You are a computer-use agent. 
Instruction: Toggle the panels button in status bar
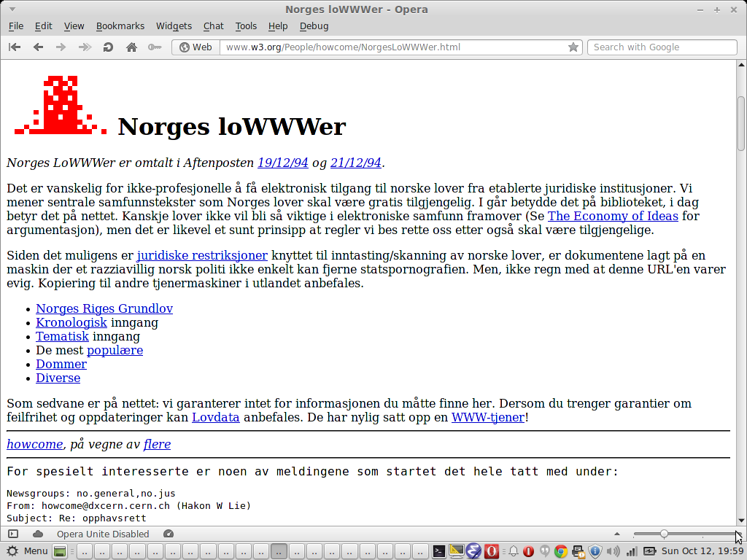(x=13, y=534)
